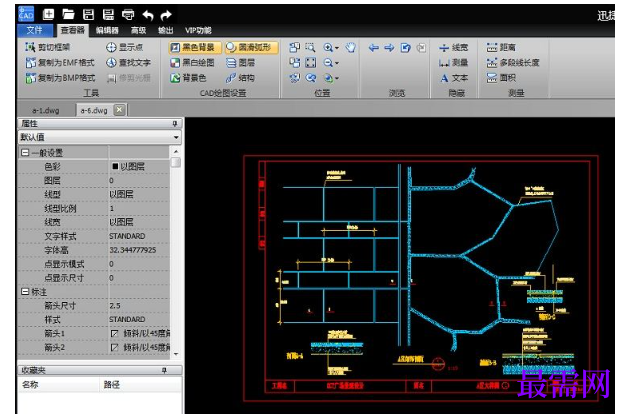This screenshot has height=415, width=629.
Task: Toggle the 箭头1 arrow checkbox
Action: tap(114, 334)
